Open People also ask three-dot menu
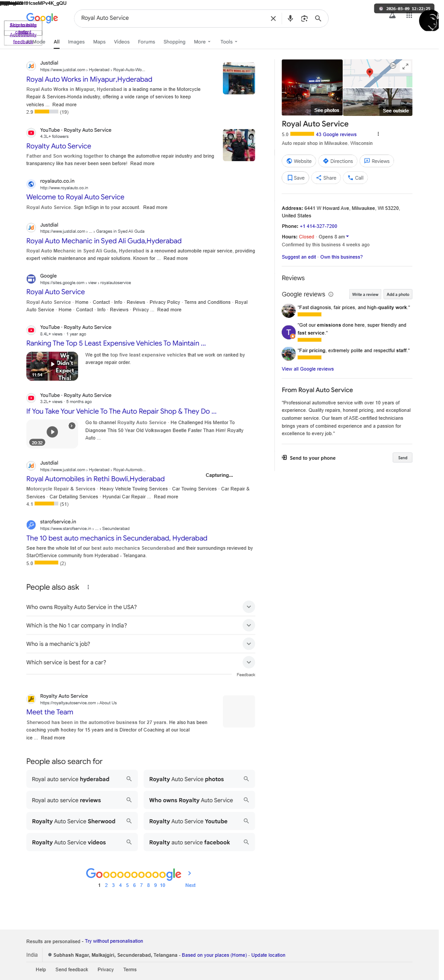444x980 pixels. click(88, 587)
